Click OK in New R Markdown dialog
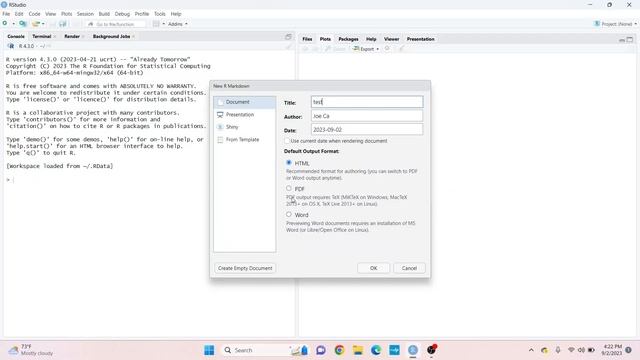The height and width of the screenshot is (360, 640). [x=373, y=268]
